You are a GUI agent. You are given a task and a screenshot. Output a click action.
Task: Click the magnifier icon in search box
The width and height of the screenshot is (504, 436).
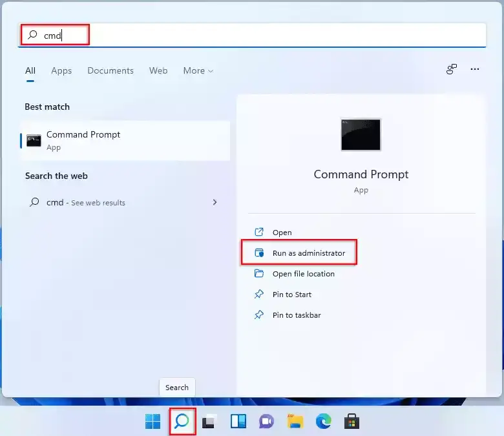[32, 35]
